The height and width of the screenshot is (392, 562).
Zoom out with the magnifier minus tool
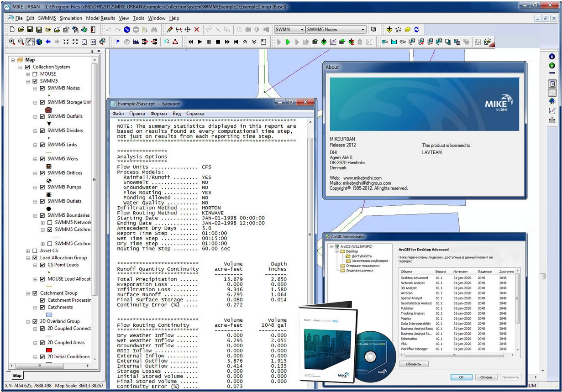coord(21,42)
